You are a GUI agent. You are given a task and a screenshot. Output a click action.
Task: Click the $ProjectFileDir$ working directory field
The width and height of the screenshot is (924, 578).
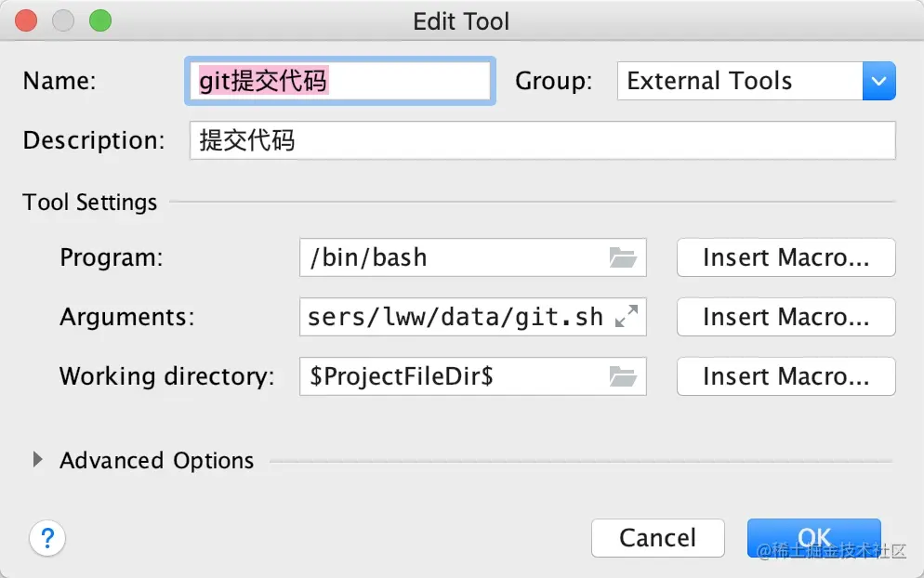click(x=453, y=376)
